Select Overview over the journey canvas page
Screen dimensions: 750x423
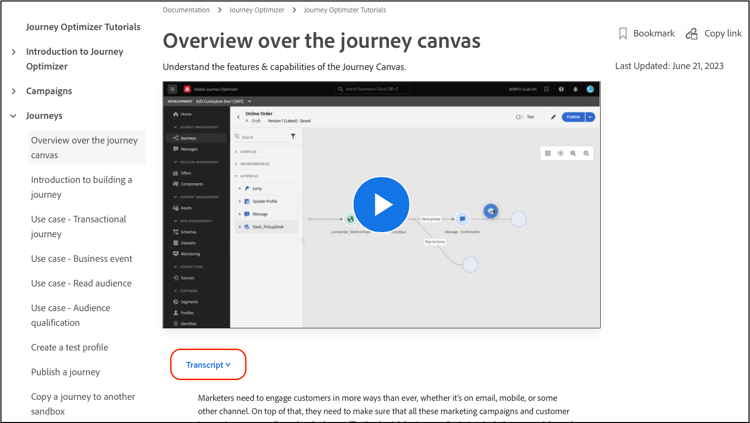[87, 147]
